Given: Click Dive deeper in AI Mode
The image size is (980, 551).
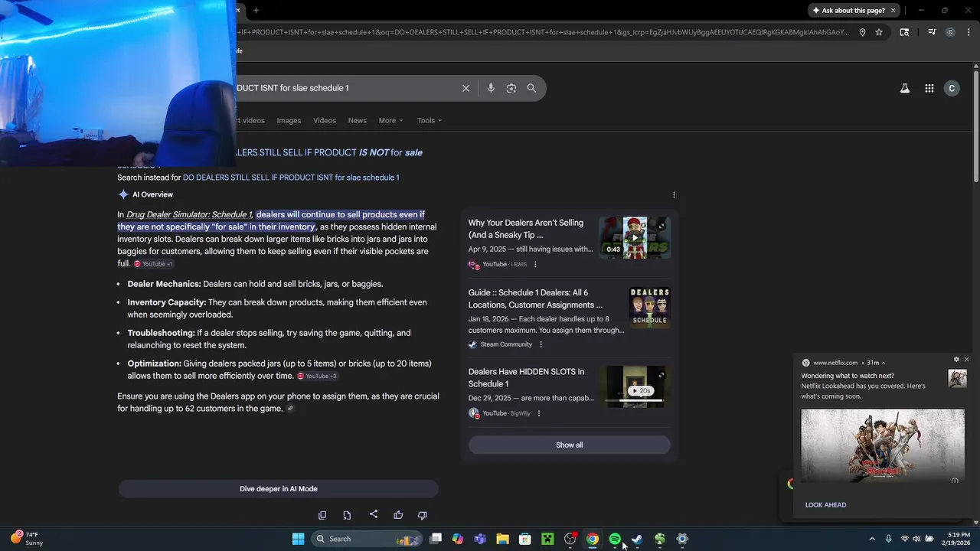Looking at the screenshot, I should [278, 489].
